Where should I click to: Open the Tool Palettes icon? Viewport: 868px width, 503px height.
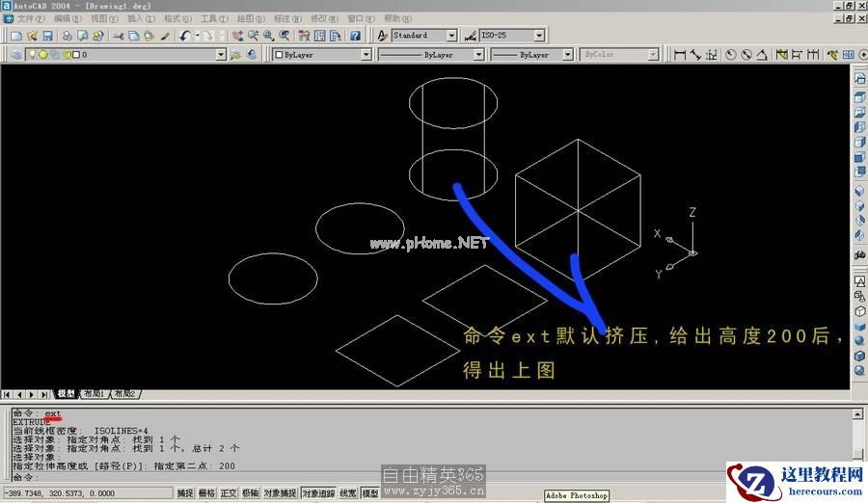335,36
